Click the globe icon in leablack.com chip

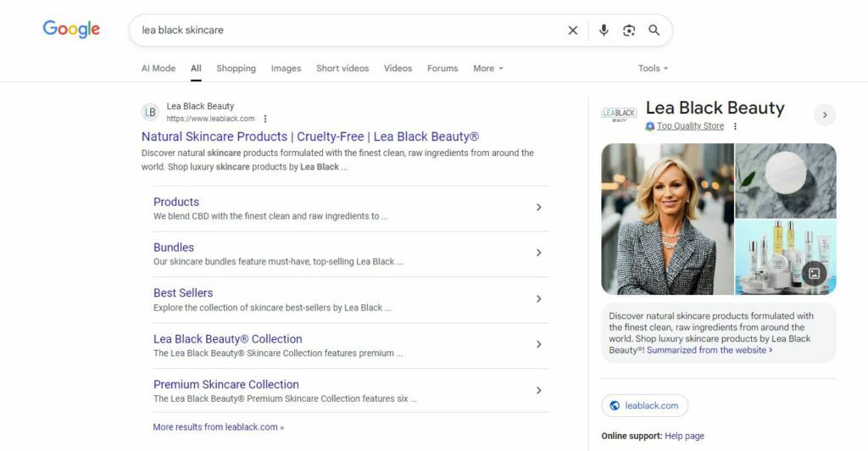click(615, 405)
